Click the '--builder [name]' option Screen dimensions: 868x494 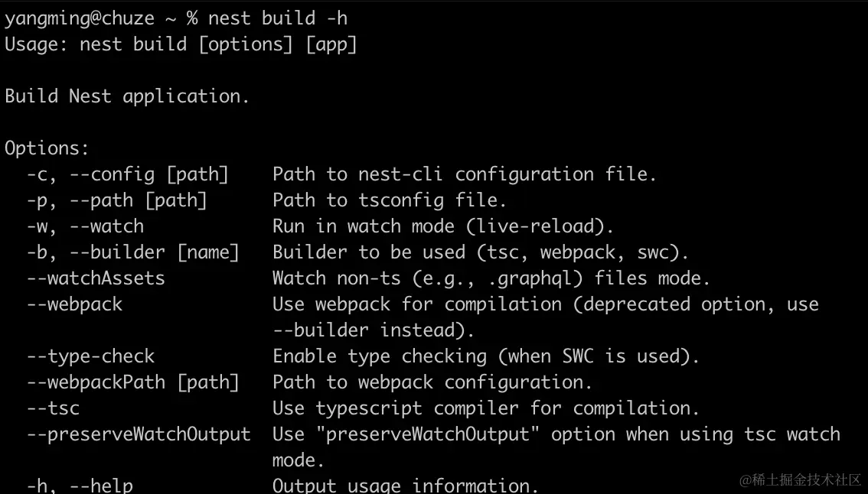point(155,252)
